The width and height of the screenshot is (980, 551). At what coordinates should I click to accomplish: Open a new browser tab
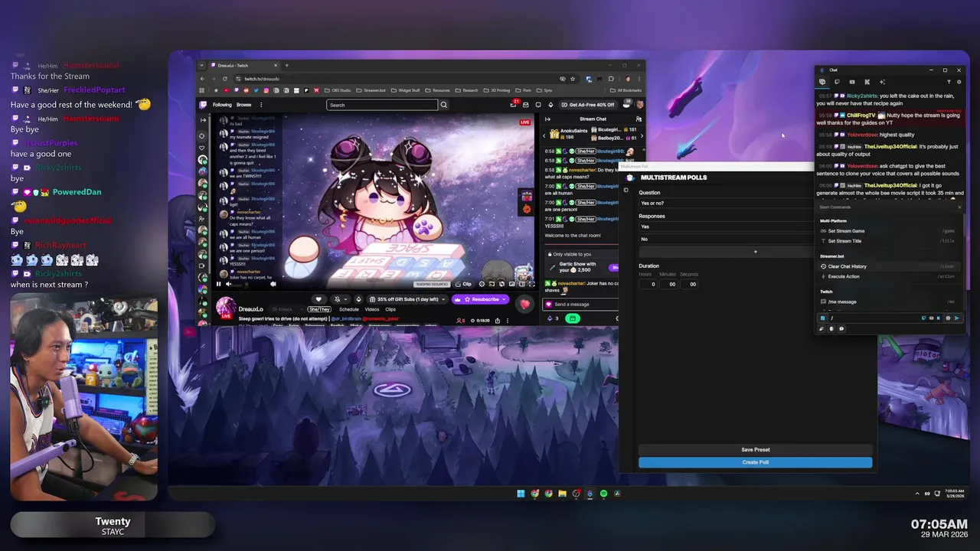click(x=286, y=65)
